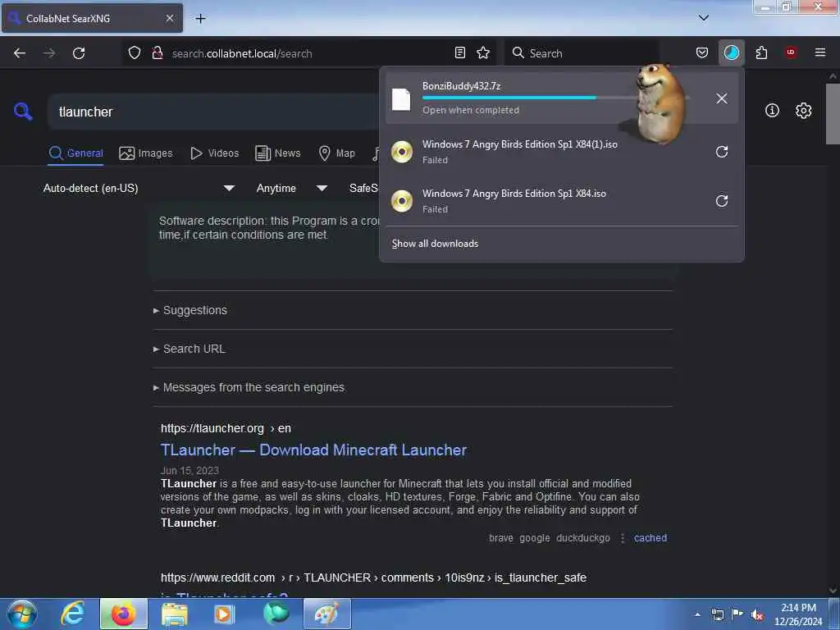The height and width of the screenshot is (630, 840).
Task: Open Windows Explorer folder on taskbar
Action: coord(175,614)
